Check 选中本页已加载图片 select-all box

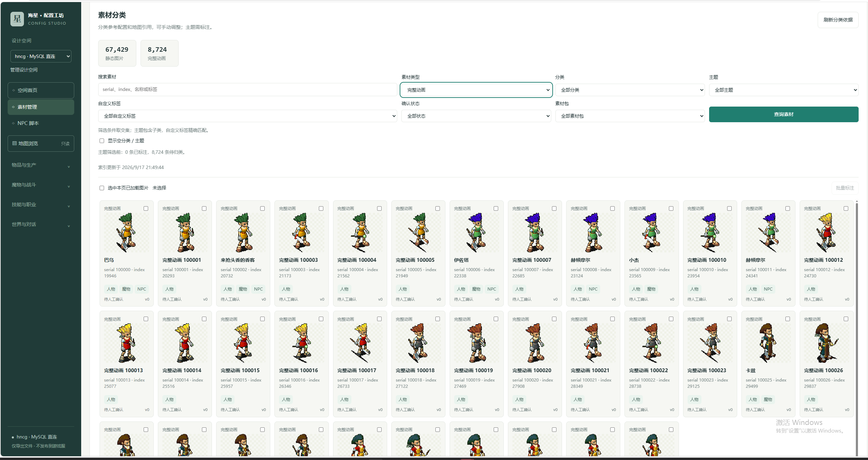click(102, 188)
